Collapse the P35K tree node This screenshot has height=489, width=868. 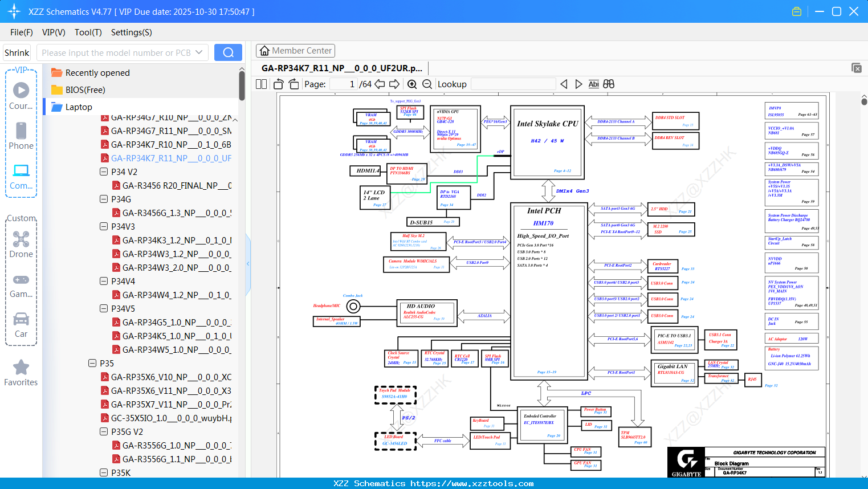click(x=104, y=472)
